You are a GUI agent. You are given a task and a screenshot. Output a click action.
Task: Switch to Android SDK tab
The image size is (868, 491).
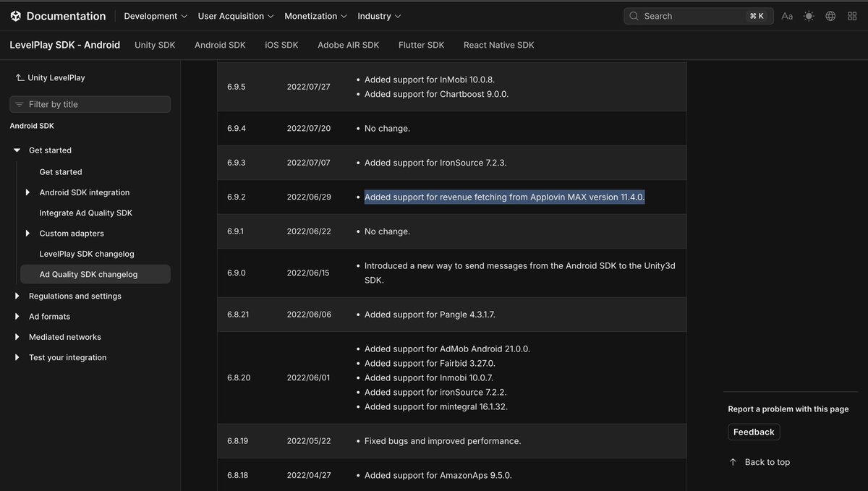point(220,45)
